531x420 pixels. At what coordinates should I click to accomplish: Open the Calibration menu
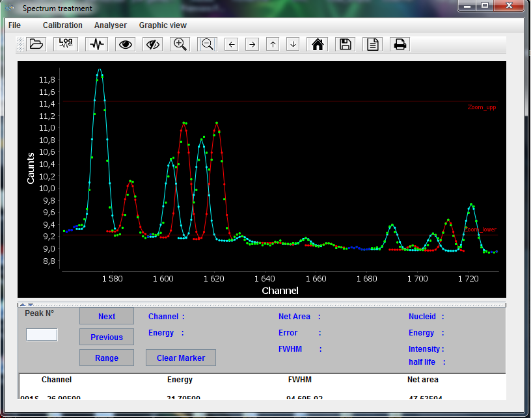62,25
